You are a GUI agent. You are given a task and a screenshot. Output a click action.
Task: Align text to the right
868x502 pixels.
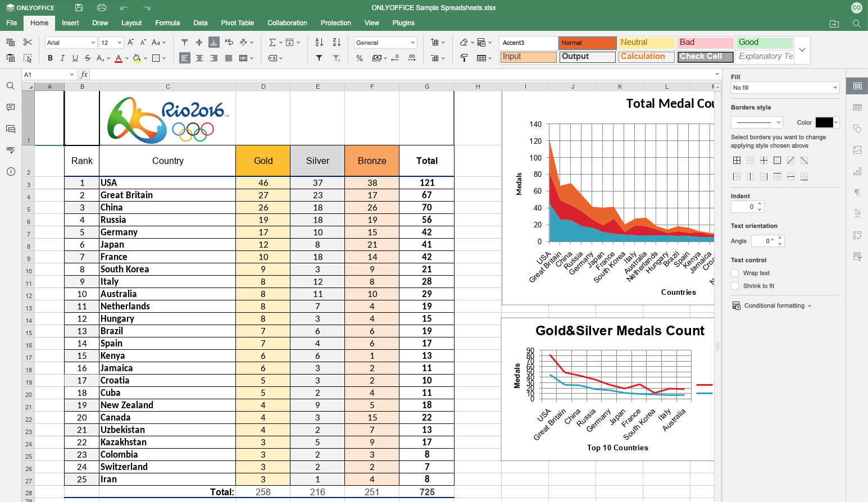214,58
